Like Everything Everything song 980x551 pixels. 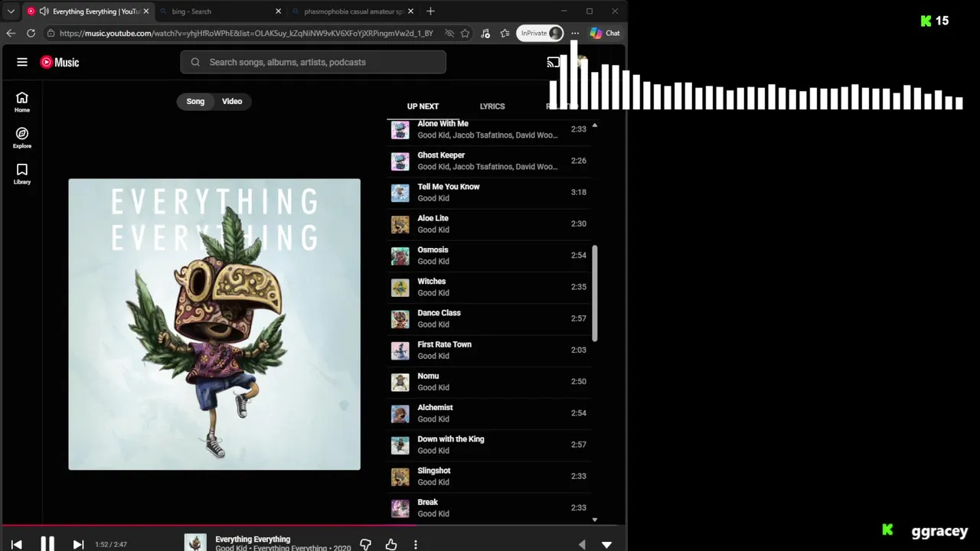coord(391,544)
